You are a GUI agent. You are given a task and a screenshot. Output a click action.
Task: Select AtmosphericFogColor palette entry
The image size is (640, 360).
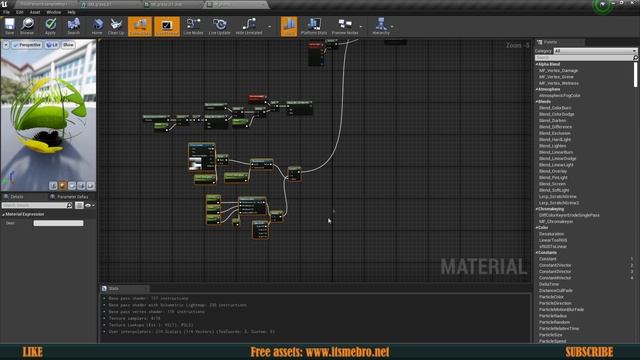click(x=560, y=96)
